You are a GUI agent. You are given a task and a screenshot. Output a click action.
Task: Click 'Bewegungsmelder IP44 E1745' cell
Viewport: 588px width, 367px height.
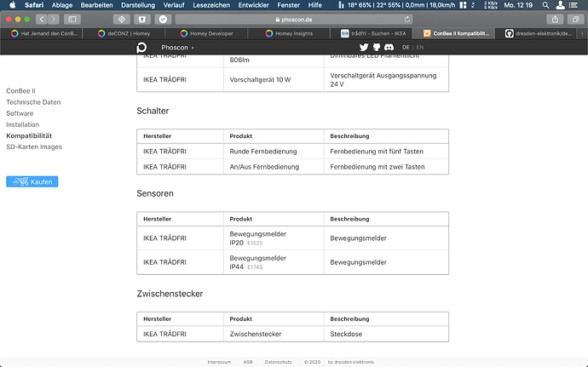tap(274, 262)
